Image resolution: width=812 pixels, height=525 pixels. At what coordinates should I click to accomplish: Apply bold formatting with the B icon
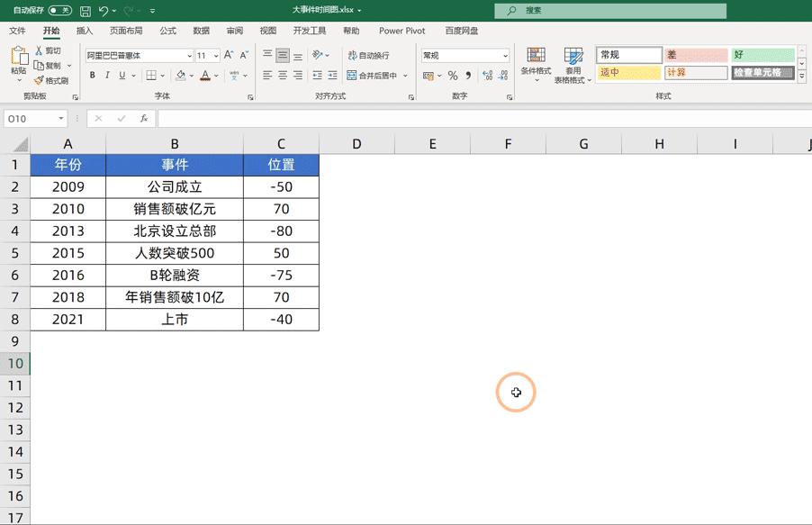[x=92, y=75]
